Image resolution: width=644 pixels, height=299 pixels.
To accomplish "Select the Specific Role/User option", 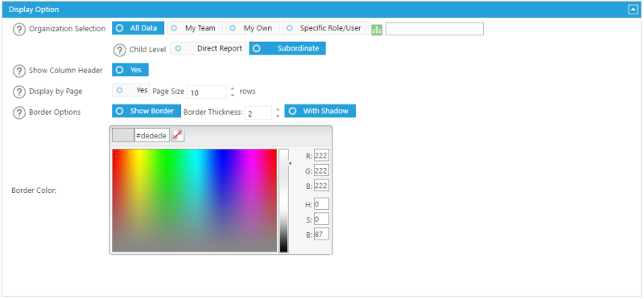I will [x=325, y=28].
